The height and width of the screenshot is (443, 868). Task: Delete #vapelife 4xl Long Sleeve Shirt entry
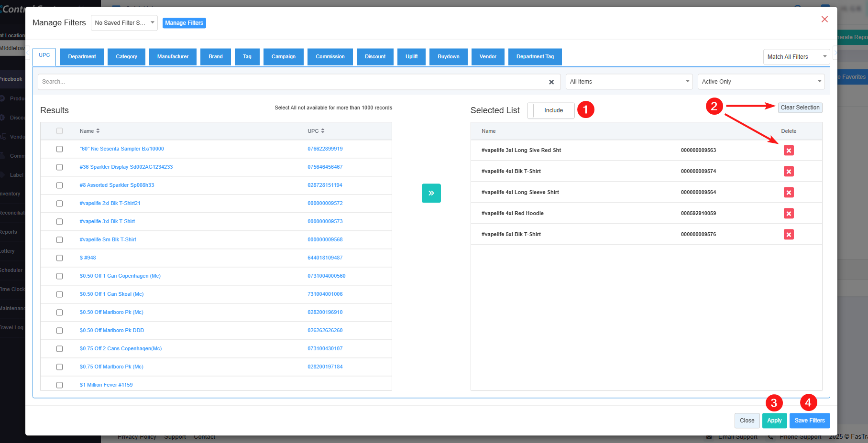(x=789, y=193)
